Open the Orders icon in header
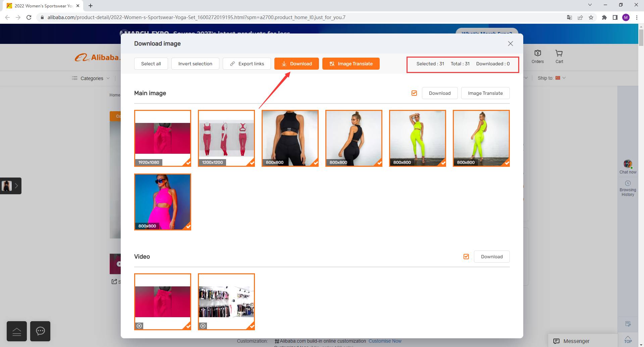The height and width of the screenshot is (347, 644). (538, 57)
